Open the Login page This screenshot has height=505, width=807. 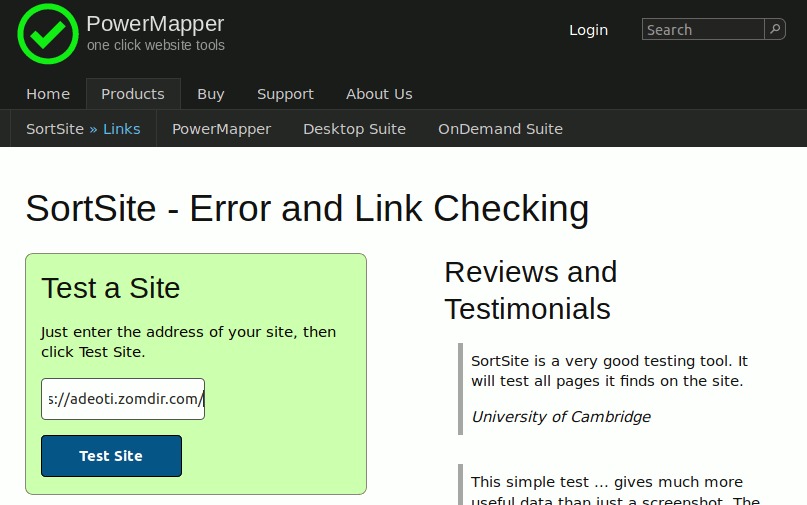(x=588, y=30)
